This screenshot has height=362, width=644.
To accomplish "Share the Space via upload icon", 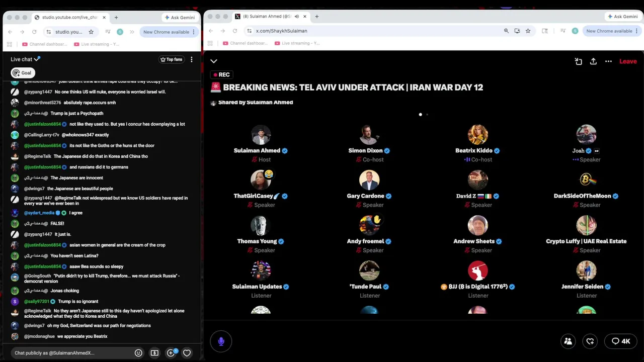I will [x=593, y=61].
